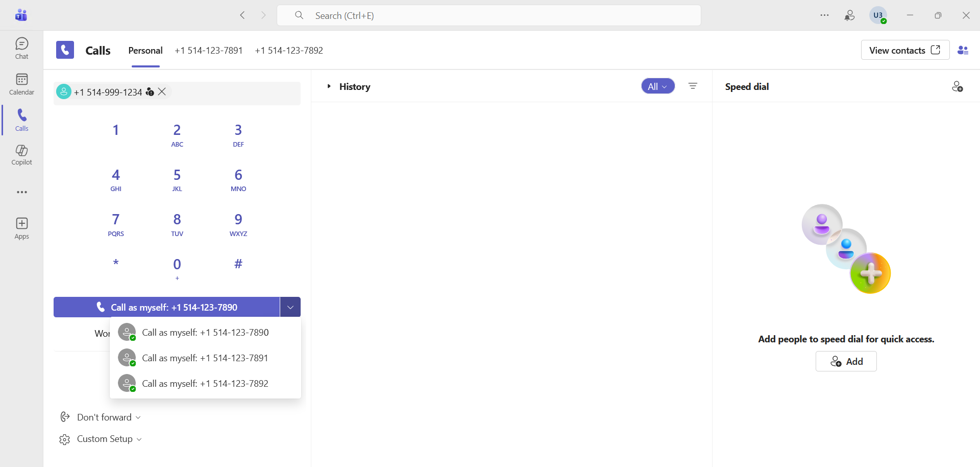Dial digit 1 on the keypad
The image size is (980, 467).
[x=116, y=130]
